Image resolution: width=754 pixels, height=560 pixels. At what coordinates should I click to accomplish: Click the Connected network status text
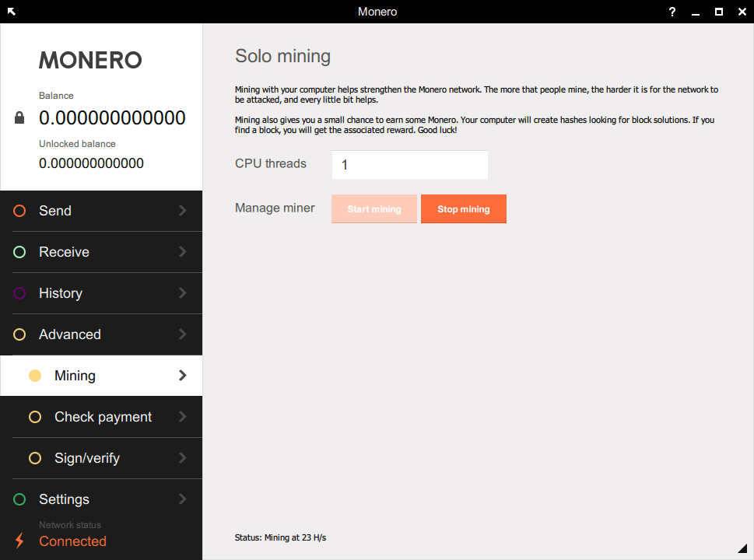[x=72, y=541]
